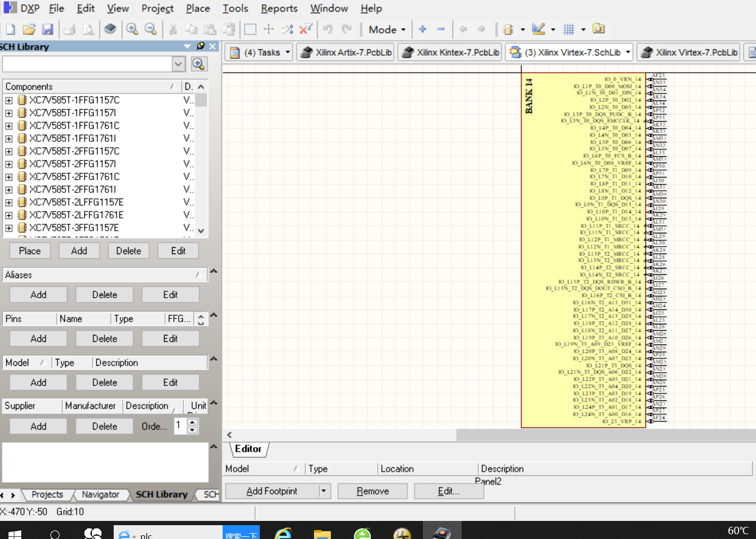The image size is (756, 539).
Task: Click the component filter input field
Action: 88,64
